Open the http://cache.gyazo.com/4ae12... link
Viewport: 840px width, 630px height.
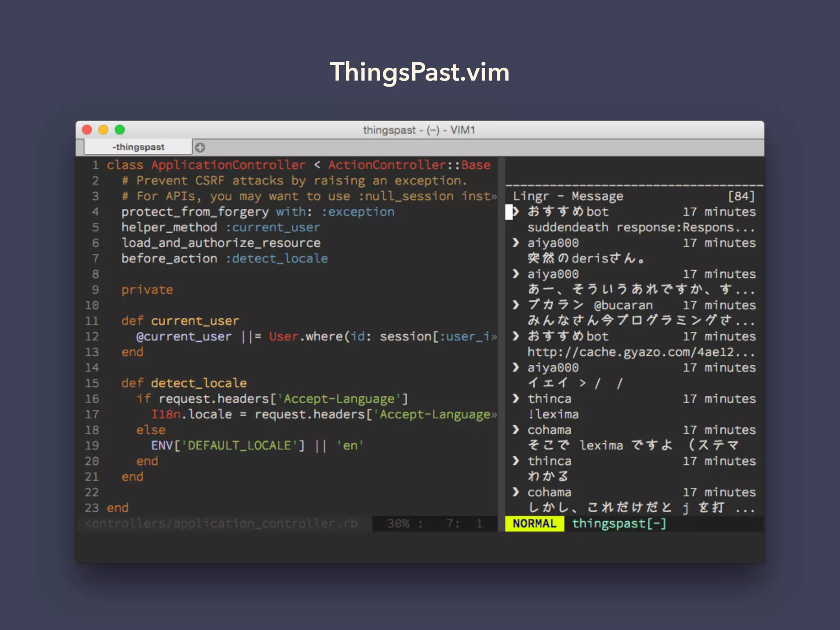tap(641, 352)
